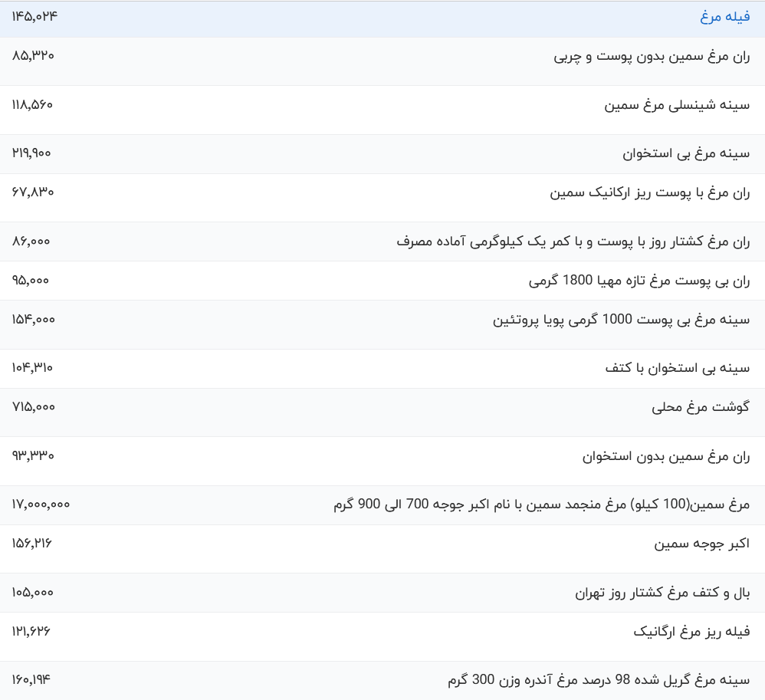Click price value ۷۱۵,۰۰۰
765x700 pixels.
[33, 406]
